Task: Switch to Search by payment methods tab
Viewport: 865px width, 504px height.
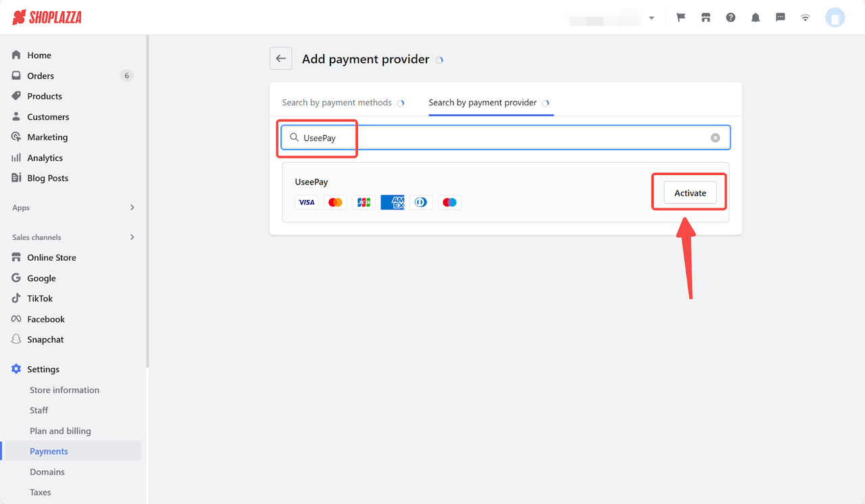Action: click(x=337, y=103)
